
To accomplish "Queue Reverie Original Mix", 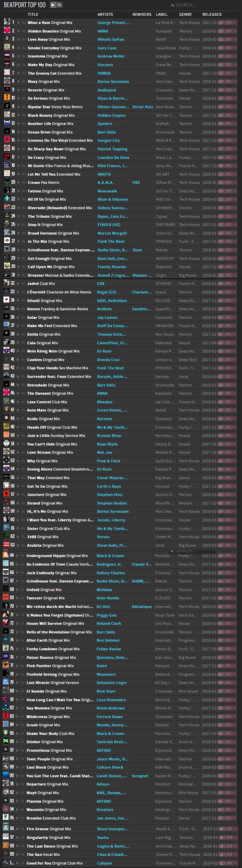I will [24, 90].
